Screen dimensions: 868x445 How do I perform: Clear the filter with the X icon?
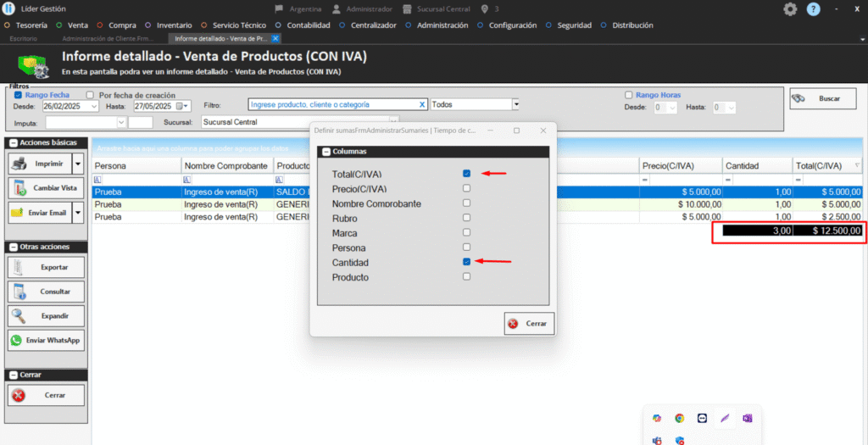pos(422,104)
